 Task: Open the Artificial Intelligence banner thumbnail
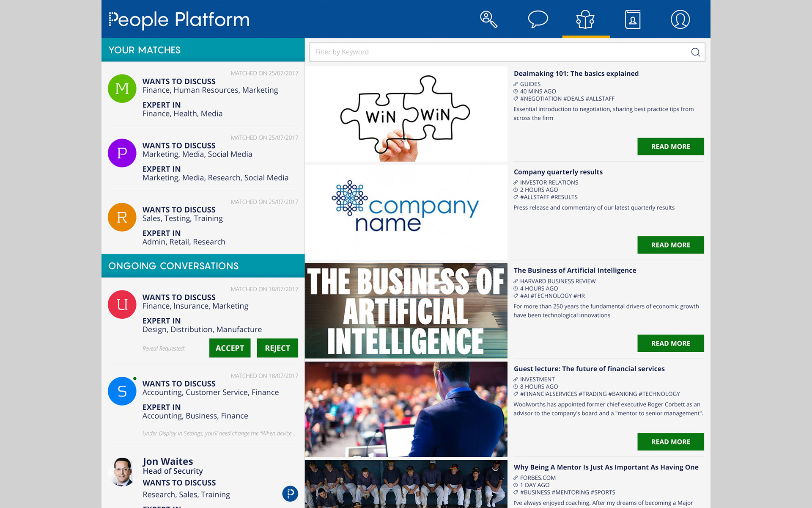tap(406, 311)
